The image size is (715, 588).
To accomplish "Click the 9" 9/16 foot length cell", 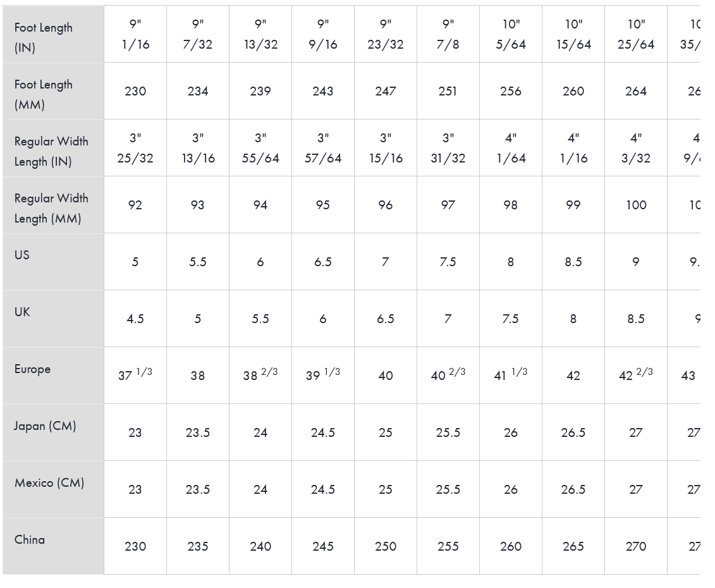I will [322, 34].
